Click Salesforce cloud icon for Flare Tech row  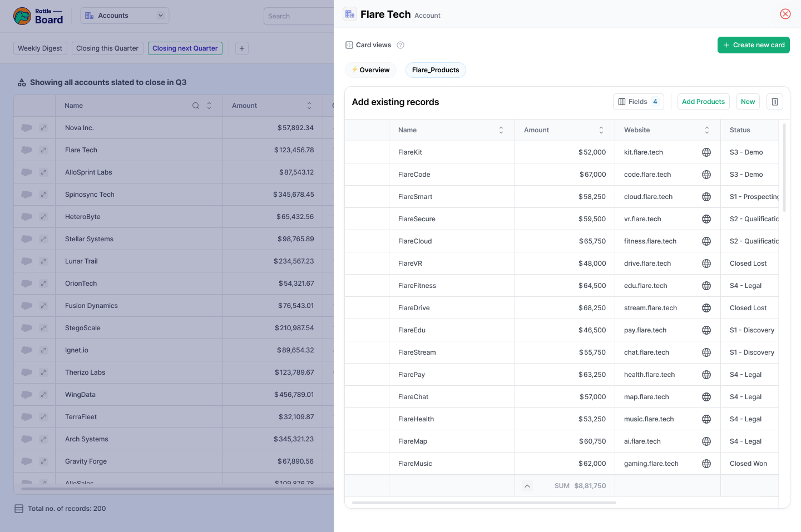click(x=27, y=150)
